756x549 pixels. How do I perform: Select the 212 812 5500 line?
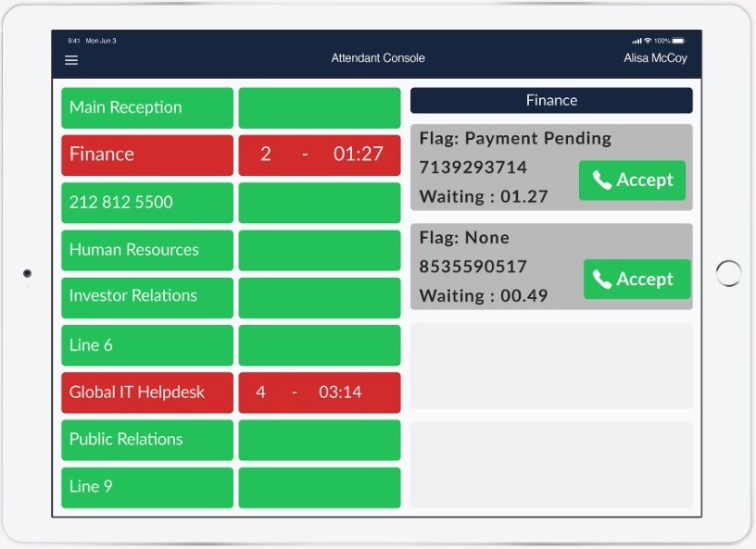[x=147, y=203]
